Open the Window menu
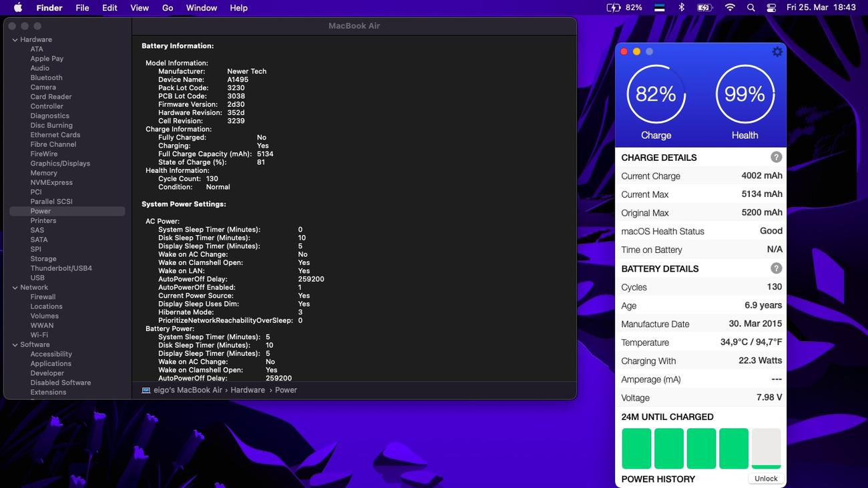 pyautogui.click(x=201, y=8)
